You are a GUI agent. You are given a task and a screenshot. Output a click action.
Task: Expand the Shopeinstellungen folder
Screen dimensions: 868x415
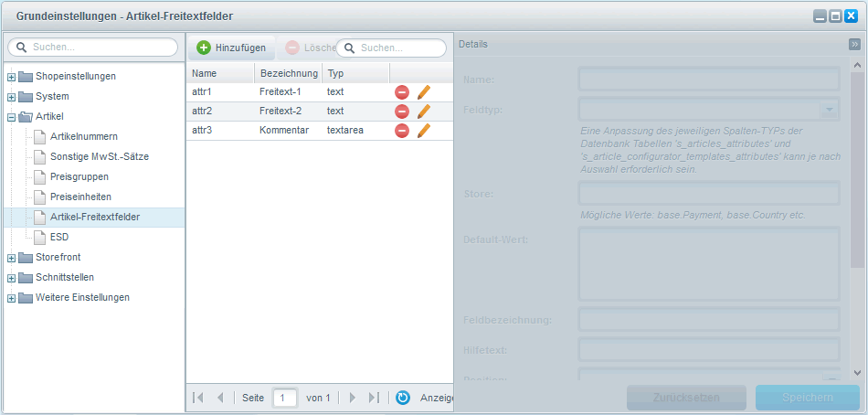tap(11, 76)
